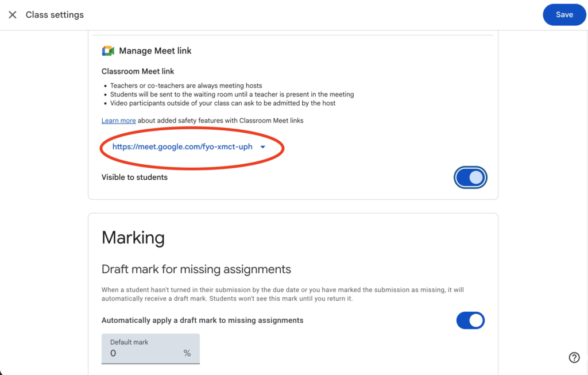The height and width of the screenshot is (375, 588).
Task: Open help via the question mark icon
Action: pyautogui.click(x=574, y=357)
